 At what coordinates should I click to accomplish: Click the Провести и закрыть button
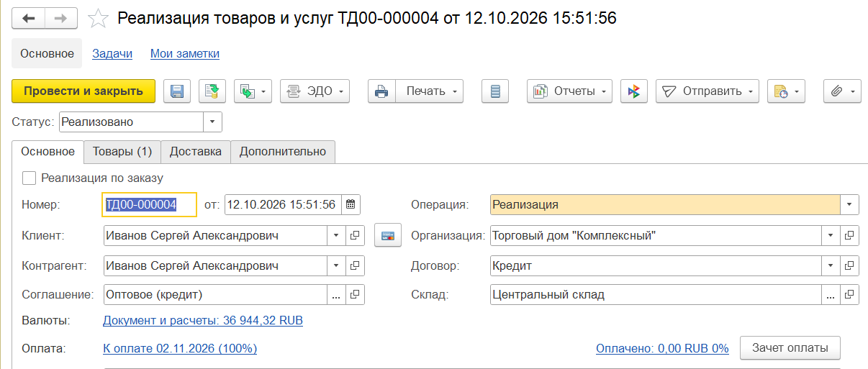point(83,91)
